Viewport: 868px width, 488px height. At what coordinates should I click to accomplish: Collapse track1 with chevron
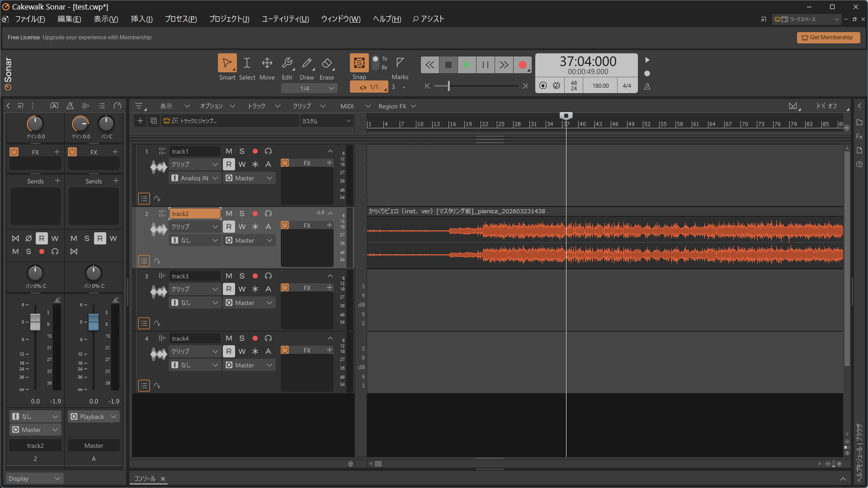pyautogui.click(x=330, y=151)
